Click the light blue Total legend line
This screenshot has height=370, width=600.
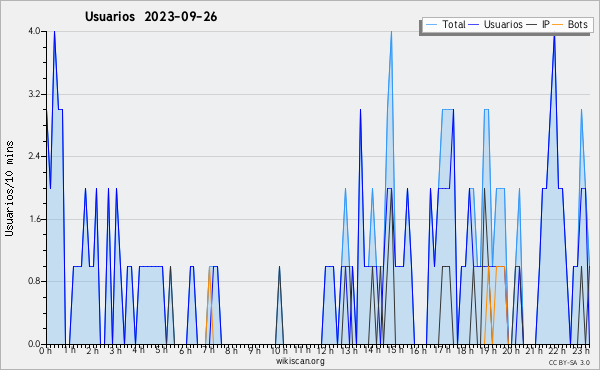click(x=431, y=25)
